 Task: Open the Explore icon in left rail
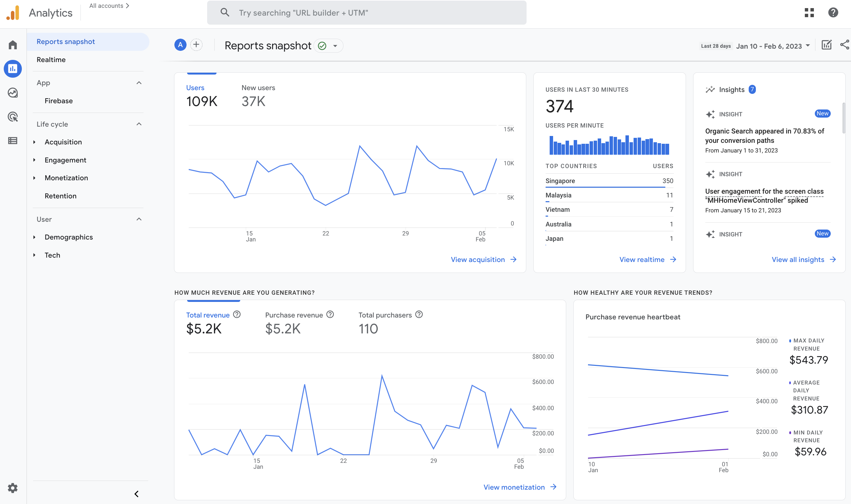tap(12, 93)
